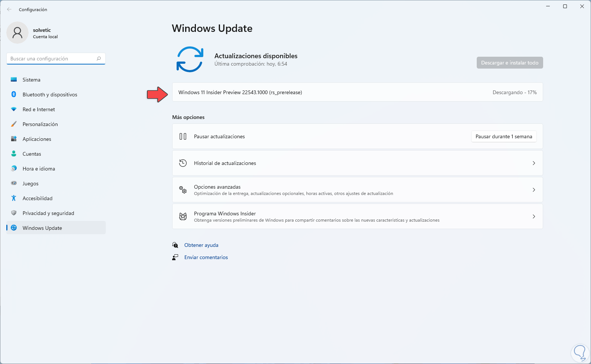Viewport: 591px width, 364px height.
Task: Click the Juegos controller icon
Action: click(x=14, y=183)
